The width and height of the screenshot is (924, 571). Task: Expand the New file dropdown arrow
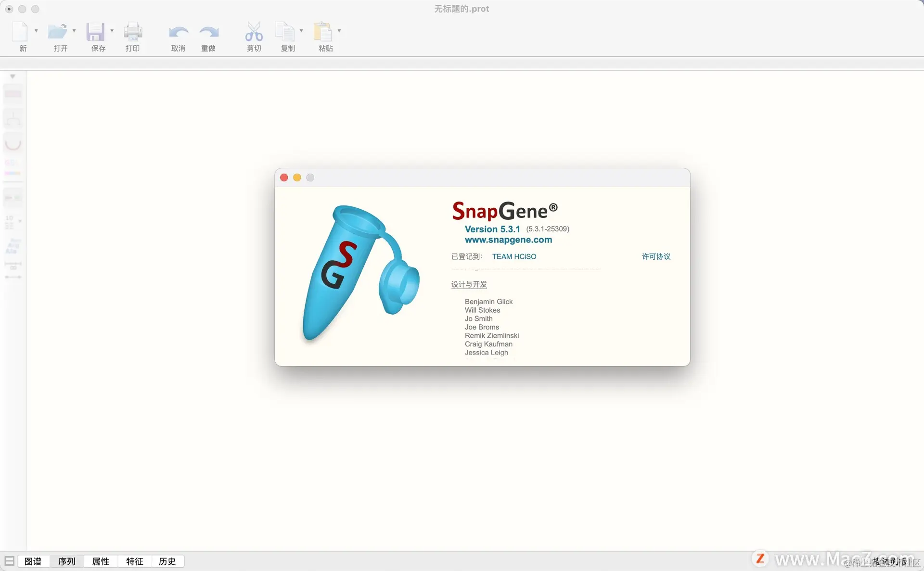pos(36,31)
